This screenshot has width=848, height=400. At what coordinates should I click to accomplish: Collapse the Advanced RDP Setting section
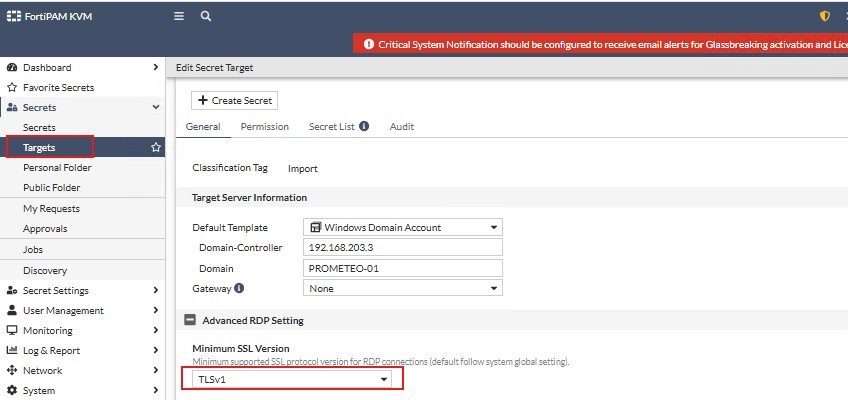tap(190, 320)
